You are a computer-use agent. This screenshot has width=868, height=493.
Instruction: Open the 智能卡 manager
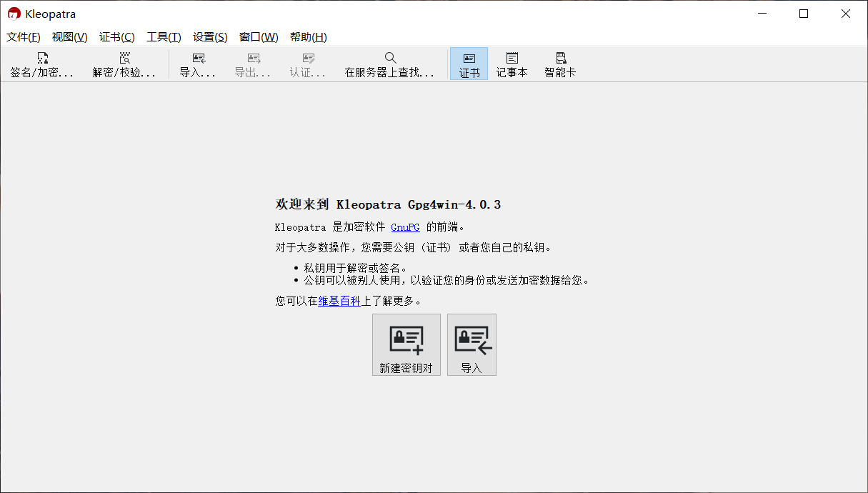pyautogui.click(x=559, y=64)
